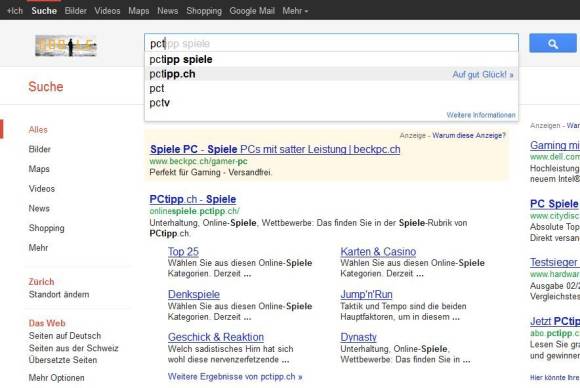Click the blue search magnifier button

(x=553, y=43)
